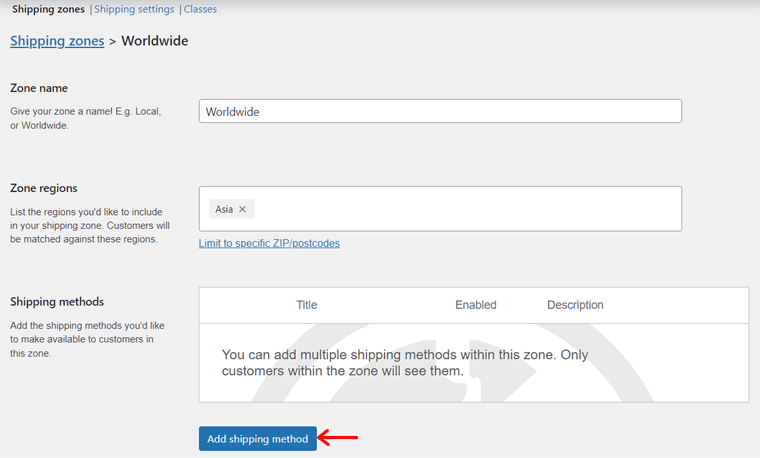Focus the Zone name input field
This screenshot has width=760, height=458.
(440, 111)
